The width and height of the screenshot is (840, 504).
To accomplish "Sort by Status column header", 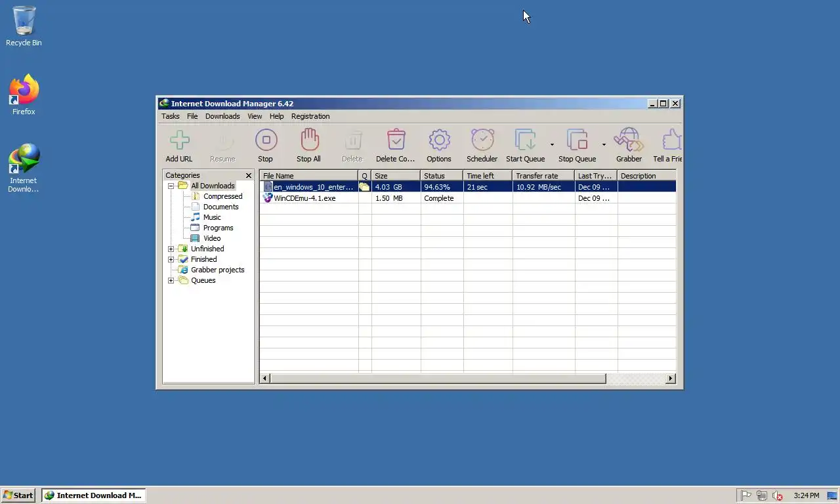I will (x=442, y=176).
